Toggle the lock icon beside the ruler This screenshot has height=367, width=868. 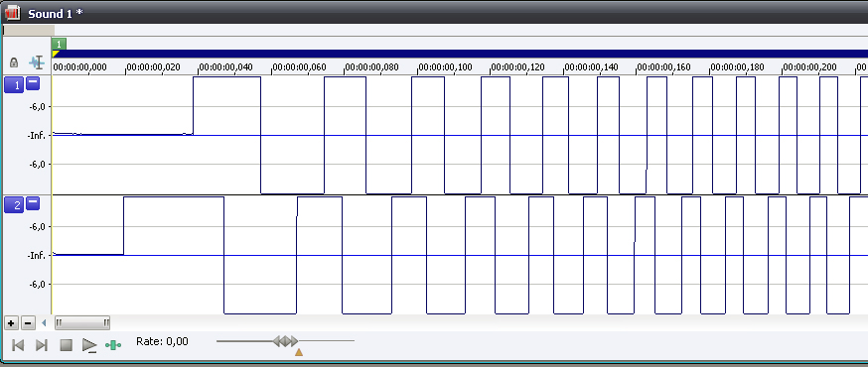click(x=14, y=62)
